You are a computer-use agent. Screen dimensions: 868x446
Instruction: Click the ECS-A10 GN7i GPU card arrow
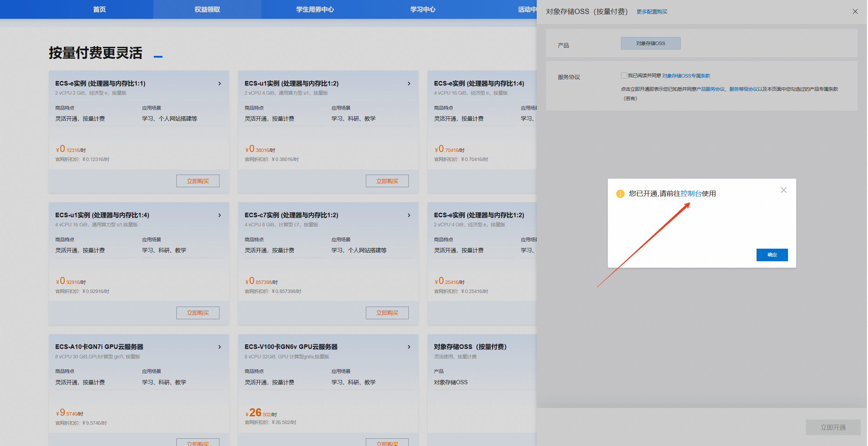click(219, 347)
